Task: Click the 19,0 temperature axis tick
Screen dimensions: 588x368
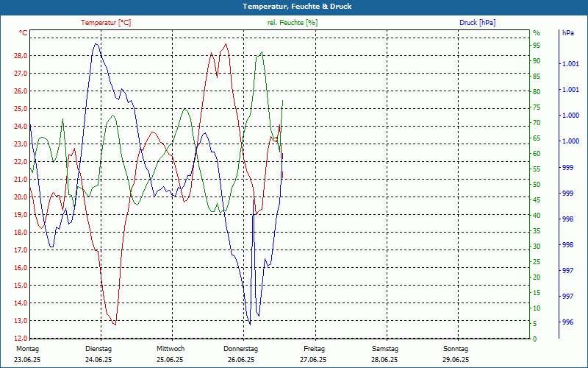Action: [21, 214]
